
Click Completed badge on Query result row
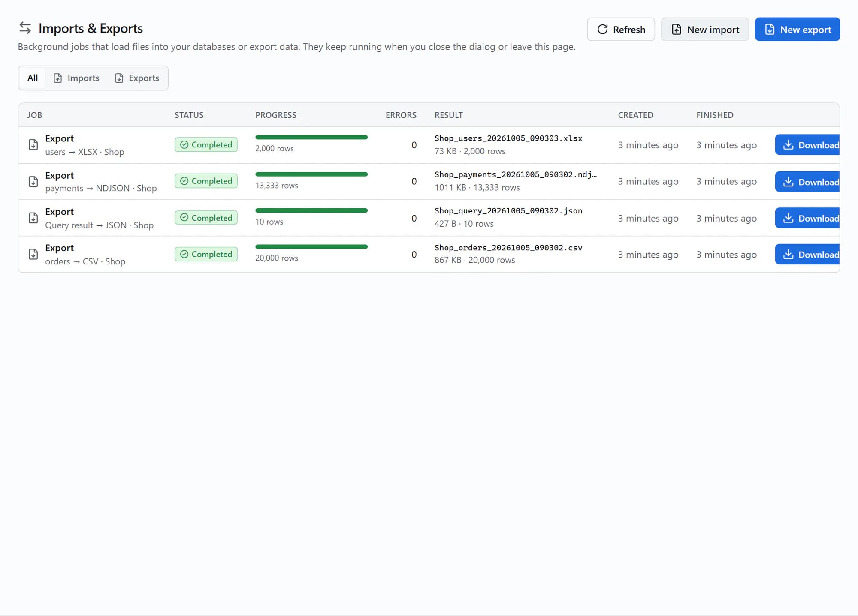(206, 218)
